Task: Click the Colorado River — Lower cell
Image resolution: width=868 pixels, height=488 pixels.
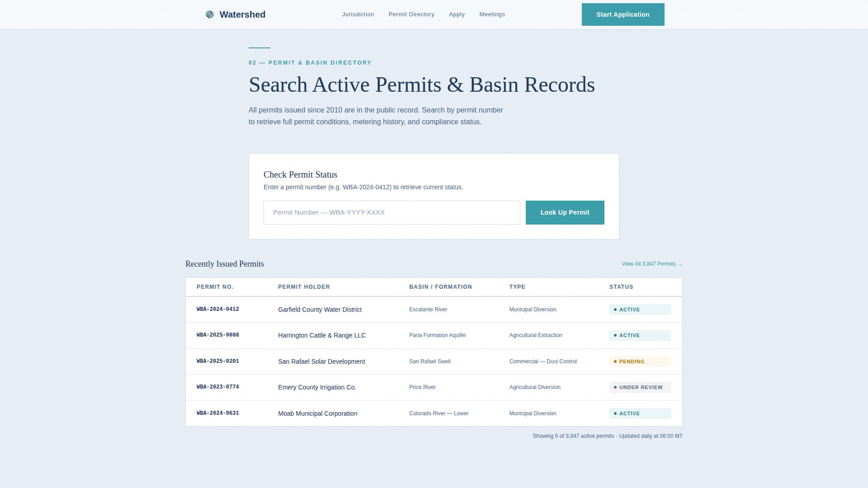Action: point(439,413)
